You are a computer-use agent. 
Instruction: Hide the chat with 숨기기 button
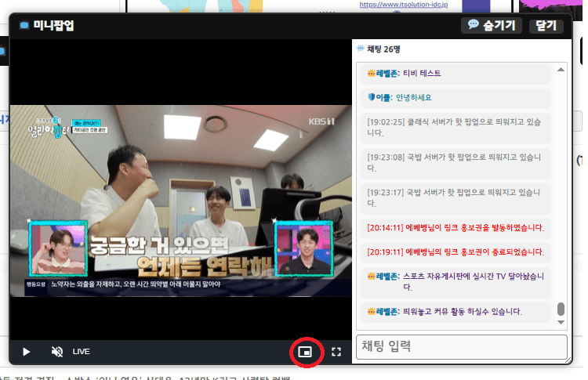(x=492, y=26)
